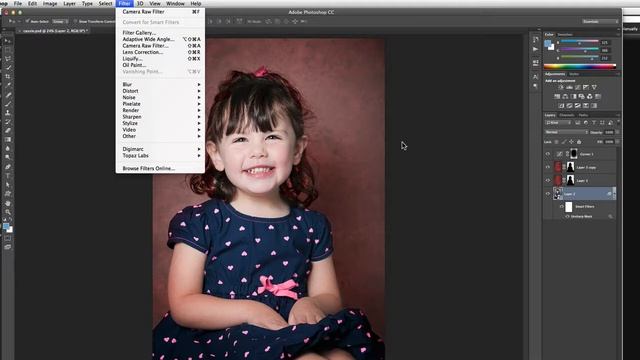The width and height of the screenshot is (640, 360).
Task: Toggle Unsharp Mask filter visibility
Action: click(x=567, y=216)
